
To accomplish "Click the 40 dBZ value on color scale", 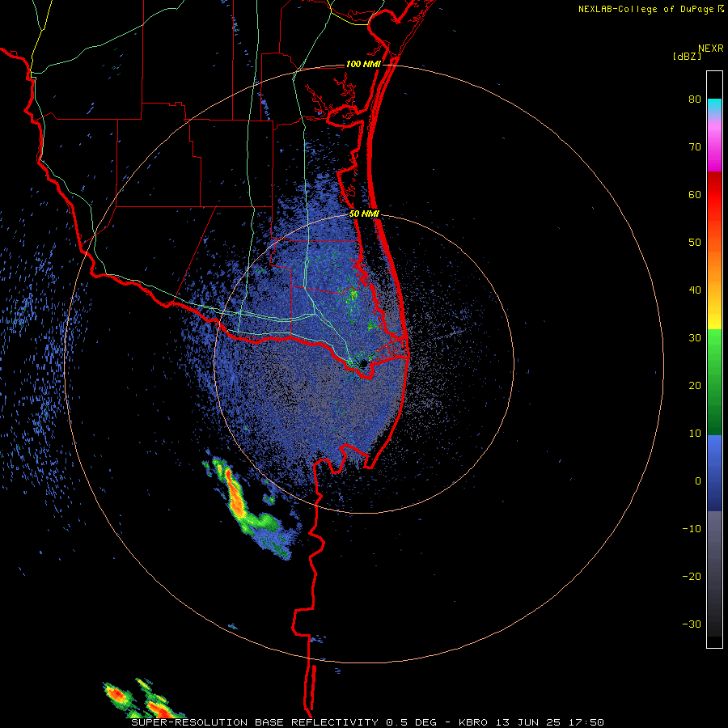I will 695,290.
